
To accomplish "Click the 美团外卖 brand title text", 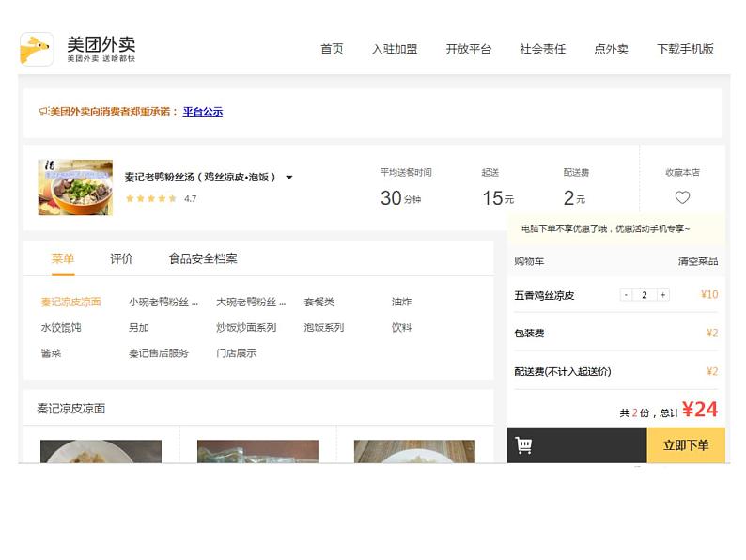I will tap(101, 44).
